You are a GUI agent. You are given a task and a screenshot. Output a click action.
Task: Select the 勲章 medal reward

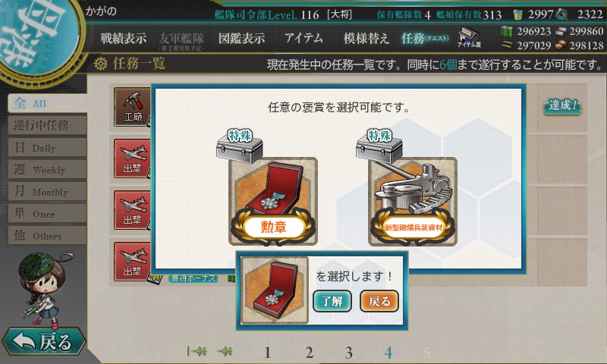tap(273, 201)
